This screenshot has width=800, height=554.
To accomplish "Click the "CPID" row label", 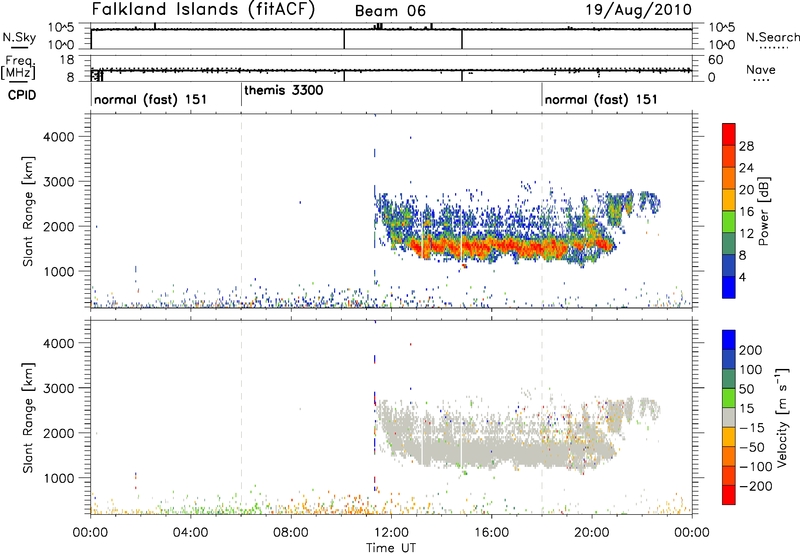I will coord(21,95).
